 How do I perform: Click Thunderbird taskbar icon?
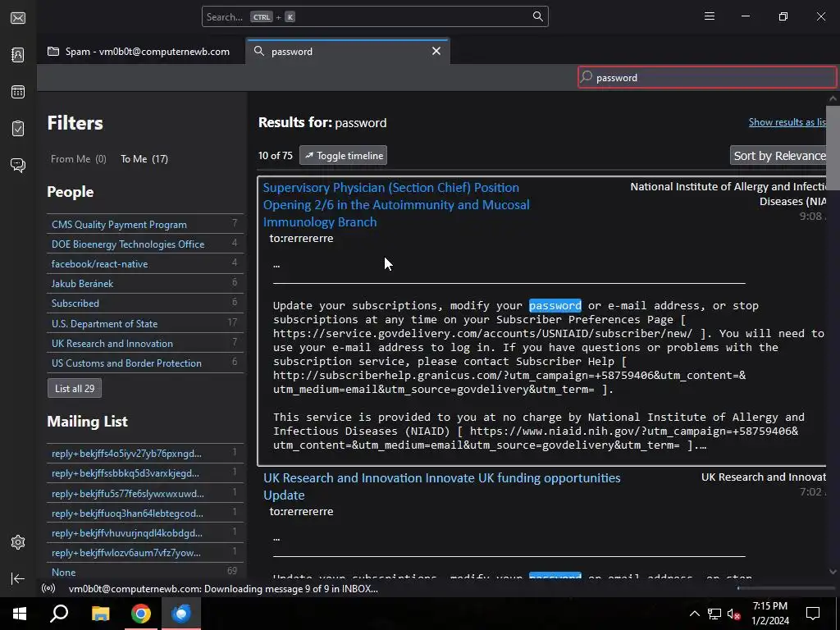[181, 614]
